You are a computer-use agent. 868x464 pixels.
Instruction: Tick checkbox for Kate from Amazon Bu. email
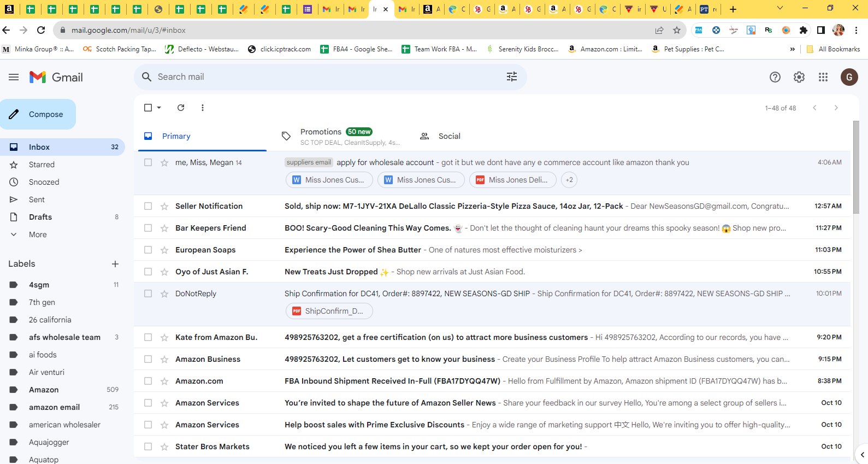coord(148,337)
